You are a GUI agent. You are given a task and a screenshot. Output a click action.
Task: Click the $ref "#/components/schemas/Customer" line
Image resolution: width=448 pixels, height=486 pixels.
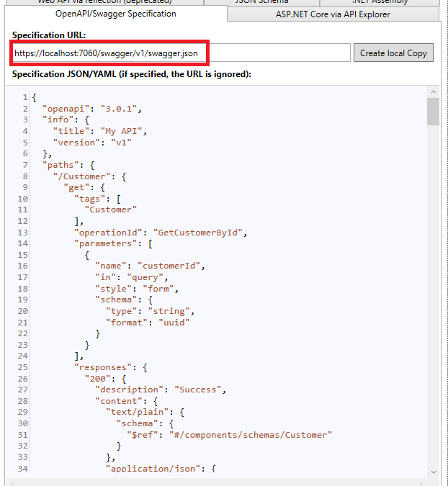pos(229,434)
